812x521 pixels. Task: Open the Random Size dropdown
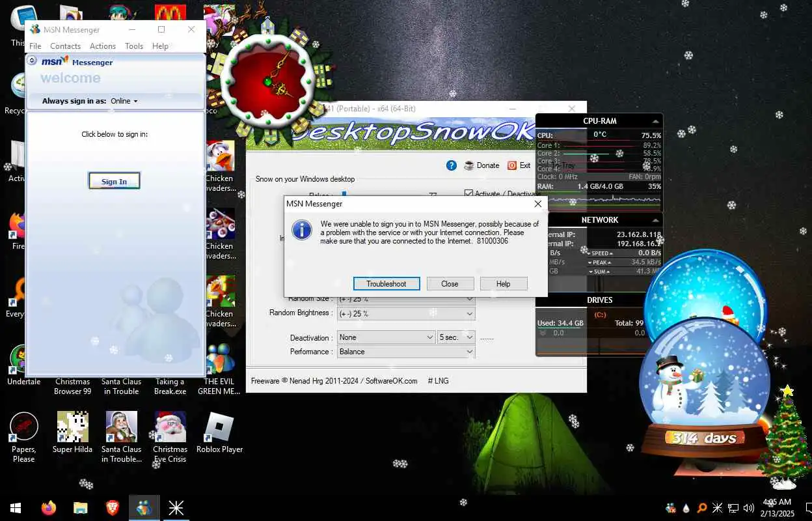point(406,299)
